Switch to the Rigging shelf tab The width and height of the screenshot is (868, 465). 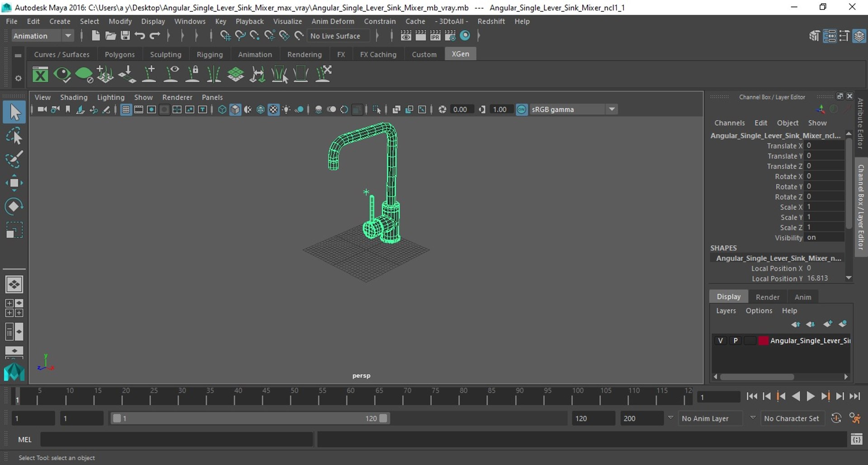[210, 54]
